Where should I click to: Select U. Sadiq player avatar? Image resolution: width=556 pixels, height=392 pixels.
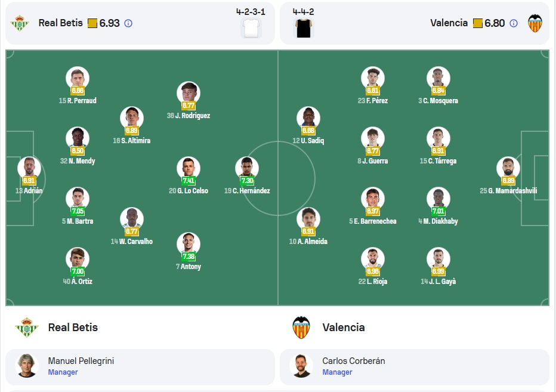point(308,118)
